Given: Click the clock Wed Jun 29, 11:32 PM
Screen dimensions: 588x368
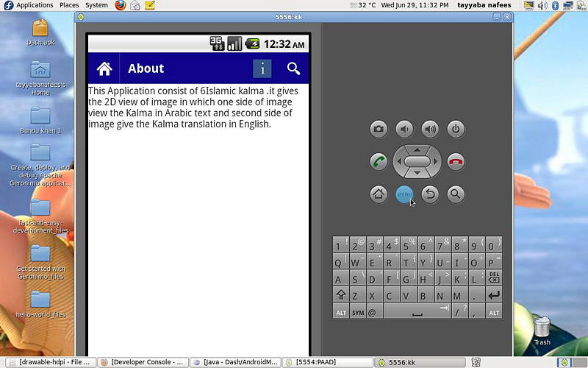Looking at the screenshot, I should [x=415, y=5].
